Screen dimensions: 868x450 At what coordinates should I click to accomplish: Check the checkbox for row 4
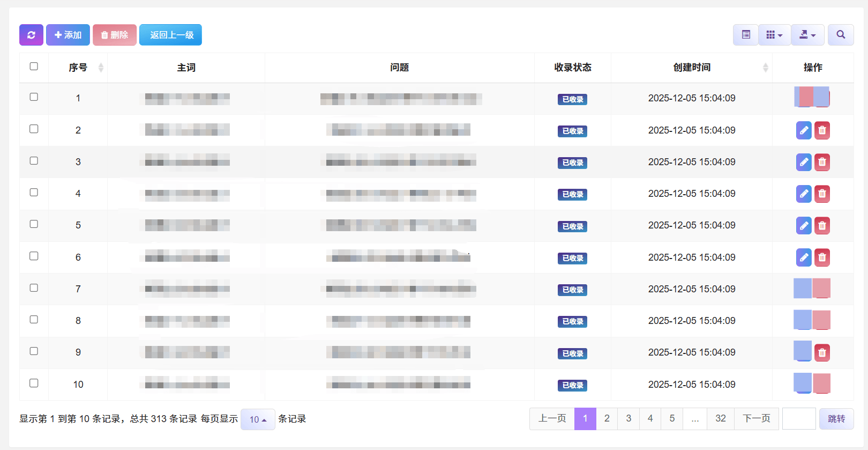coord(34,193)
